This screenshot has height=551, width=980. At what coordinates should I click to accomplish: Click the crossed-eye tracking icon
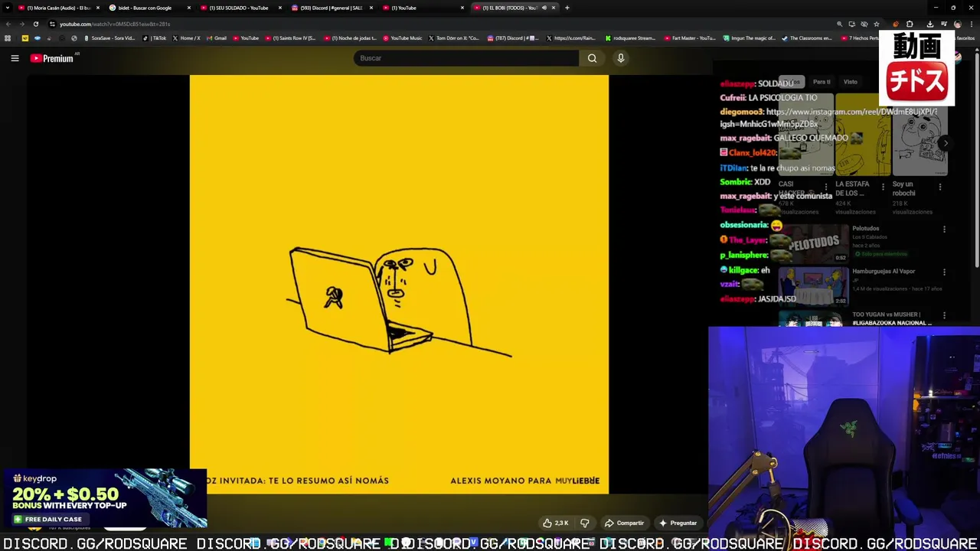(864, 24)
